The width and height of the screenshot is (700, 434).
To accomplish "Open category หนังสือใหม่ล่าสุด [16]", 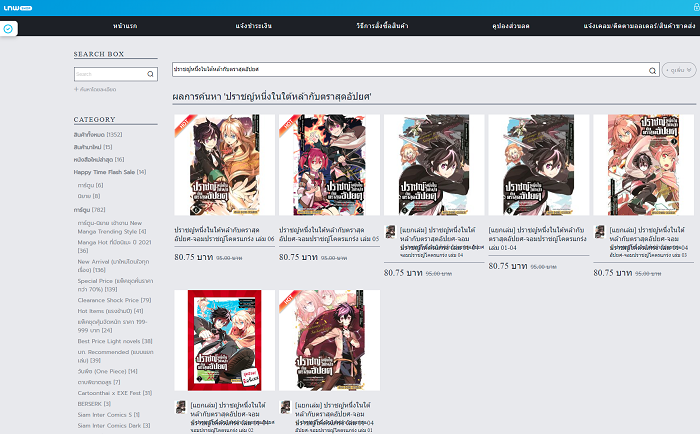I will [x=99, y=159].
